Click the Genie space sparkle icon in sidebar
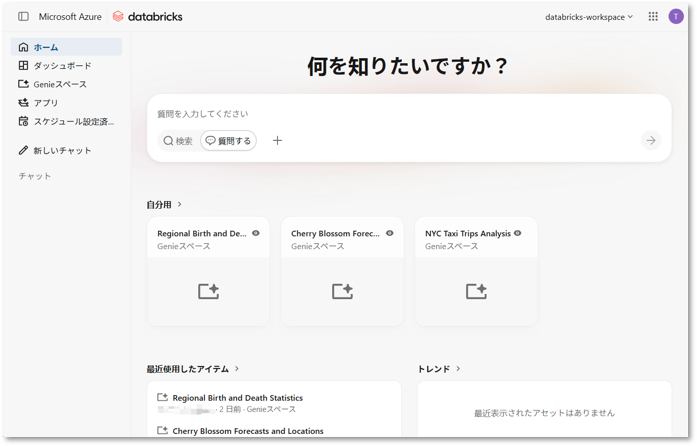 coord(23,84)
